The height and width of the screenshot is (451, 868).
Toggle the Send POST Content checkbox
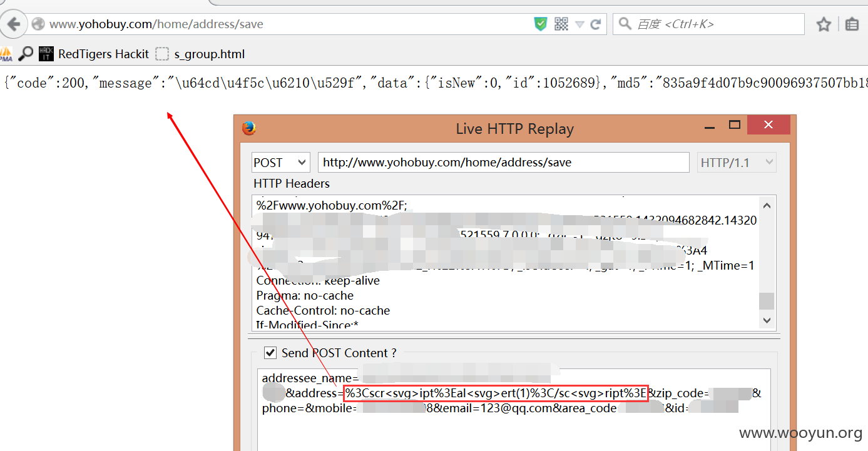270,353
